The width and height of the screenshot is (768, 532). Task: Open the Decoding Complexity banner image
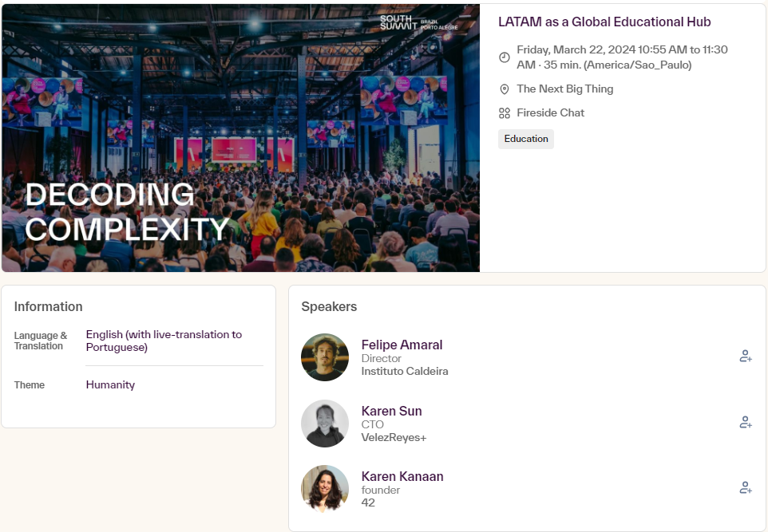[x=240, y=138]
